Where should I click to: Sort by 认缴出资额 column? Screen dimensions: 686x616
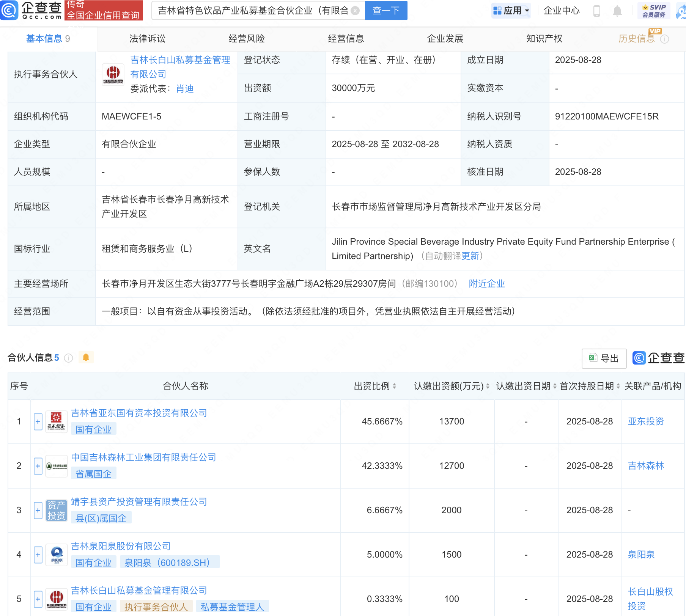488,386
